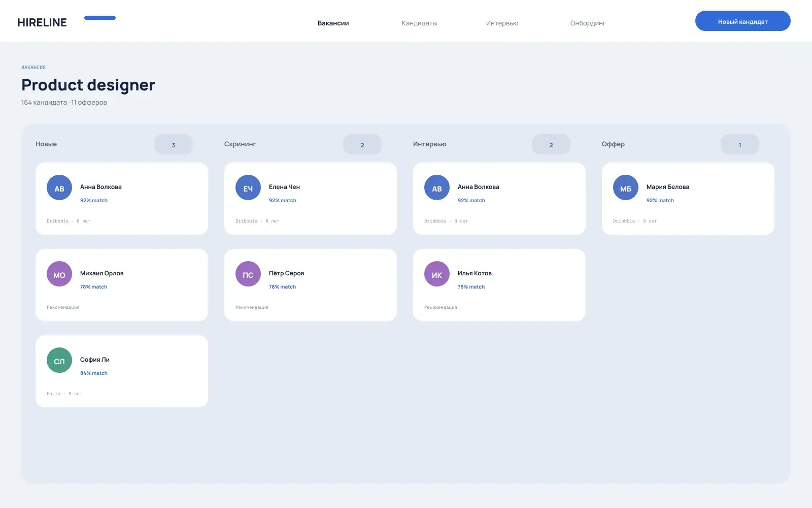Click the ИК avatar of Илья Котов
Viewport: 812px width, 508px height.
click(x=437, y=274)
